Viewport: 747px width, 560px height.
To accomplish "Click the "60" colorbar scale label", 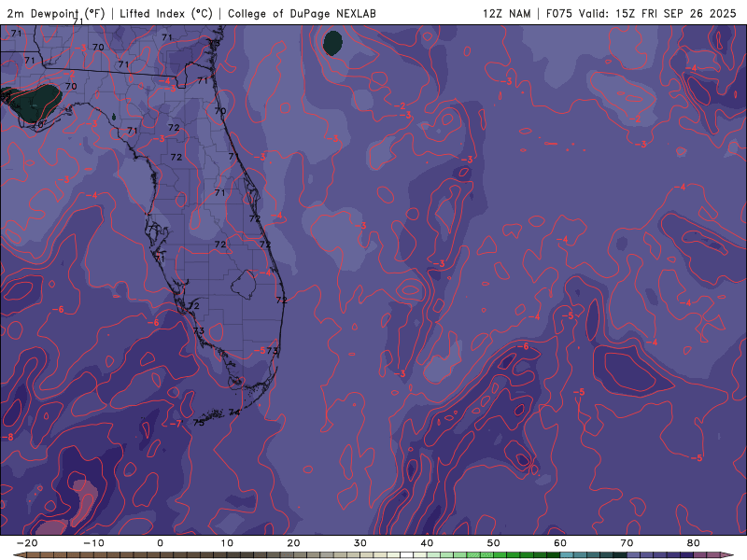I will pos(560,543).
